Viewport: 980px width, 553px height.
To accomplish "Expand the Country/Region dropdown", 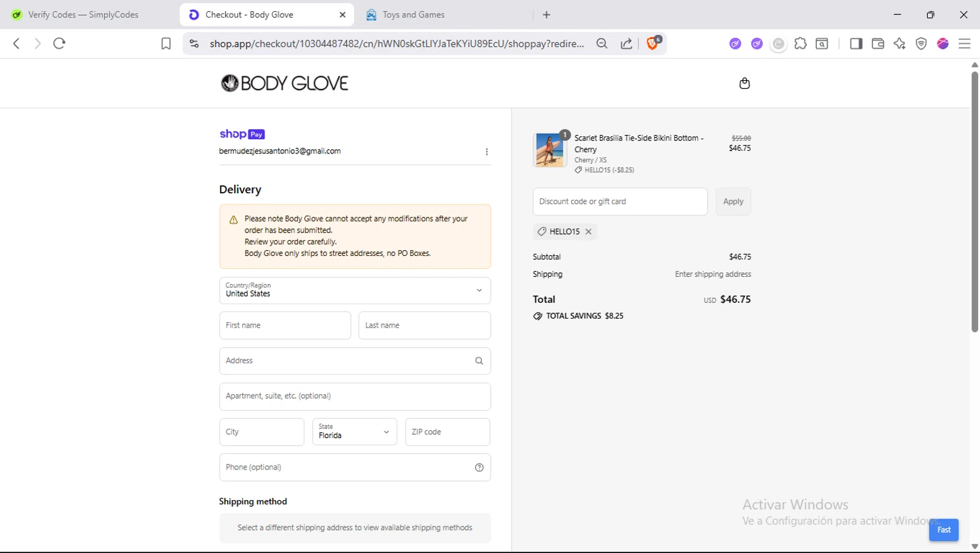I will point(355,291).
